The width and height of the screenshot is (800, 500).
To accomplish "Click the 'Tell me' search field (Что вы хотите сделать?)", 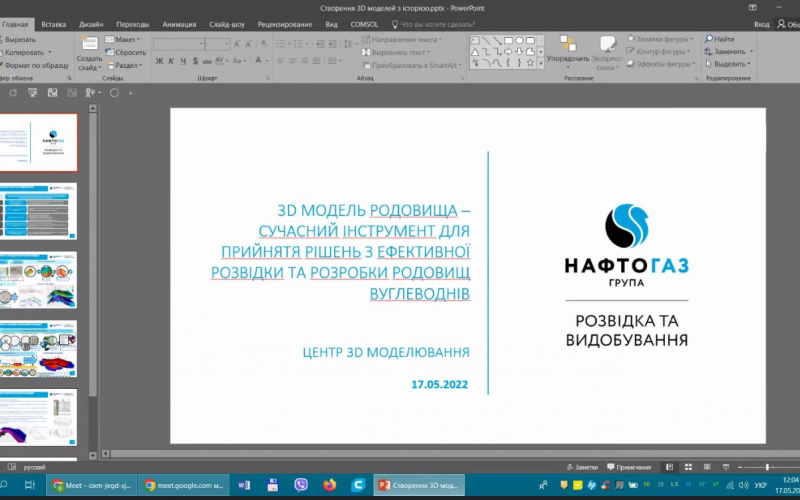I will click(433, 24).
